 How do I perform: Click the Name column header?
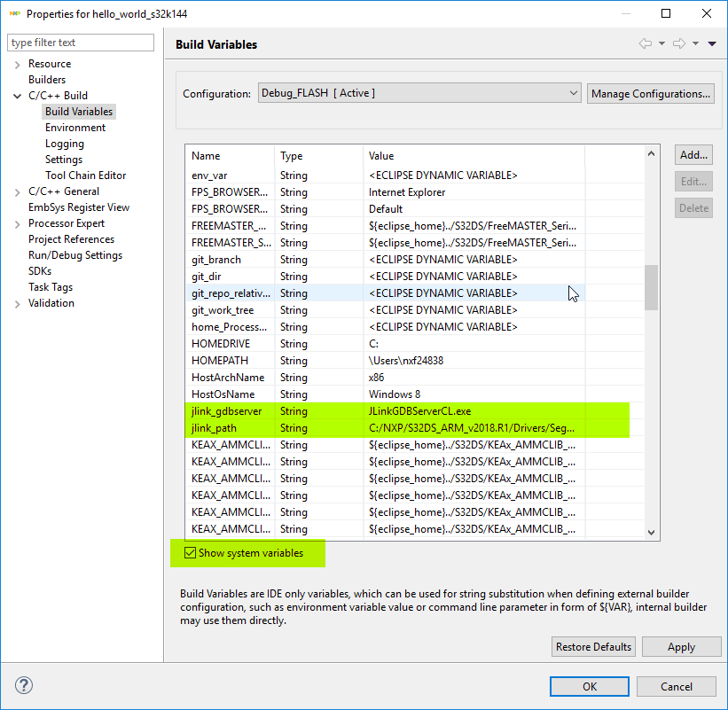pyautogui.click(x=230, y=156)
